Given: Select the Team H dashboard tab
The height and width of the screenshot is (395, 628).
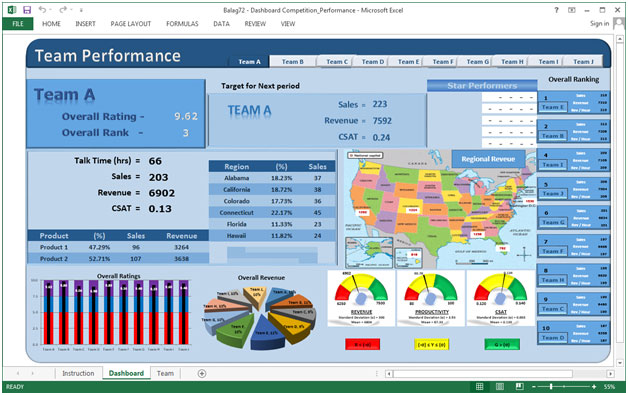Looking at the screenshot, I should point(512,62).
